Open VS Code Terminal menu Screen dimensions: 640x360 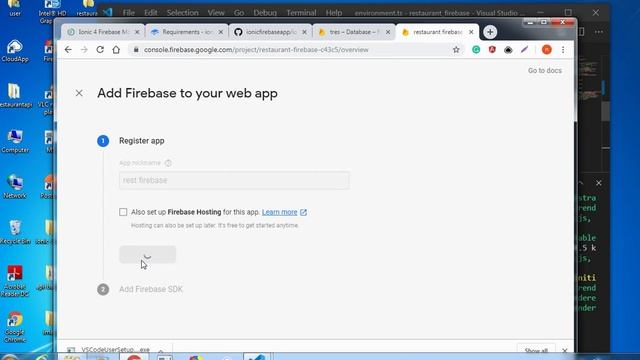(x=301, y=13)
